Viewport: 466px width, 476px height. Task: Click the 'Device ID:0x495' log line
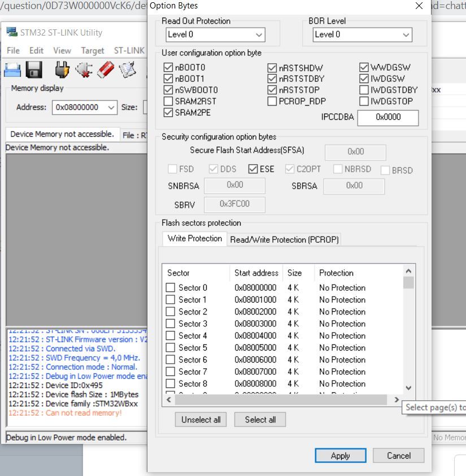(x=55, y=385)
